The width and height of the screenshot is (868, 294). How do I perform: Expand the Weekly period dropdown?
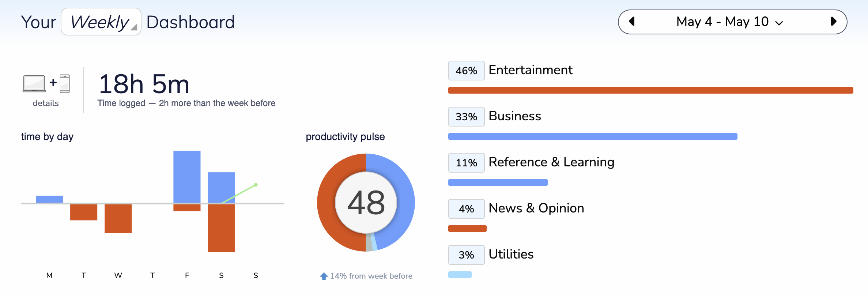click(101, 22)
